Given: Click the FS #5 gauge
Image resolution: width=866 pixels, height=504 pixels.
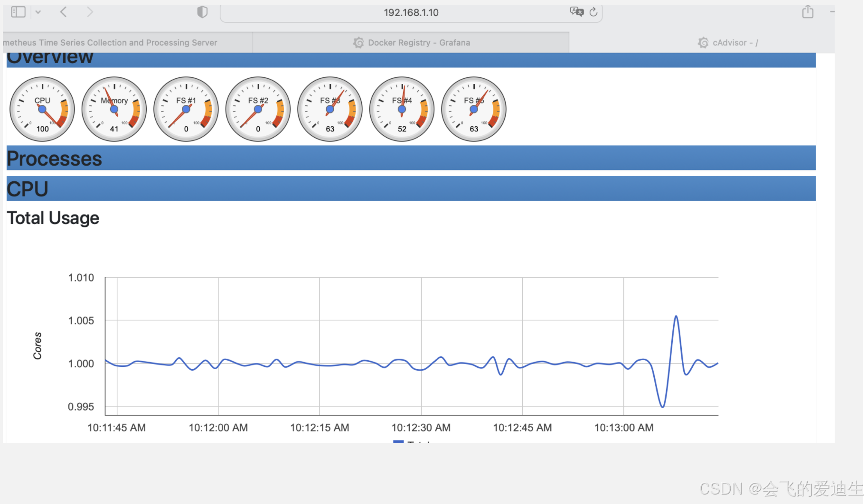Looking at the screenshot, I should point(474,109).
